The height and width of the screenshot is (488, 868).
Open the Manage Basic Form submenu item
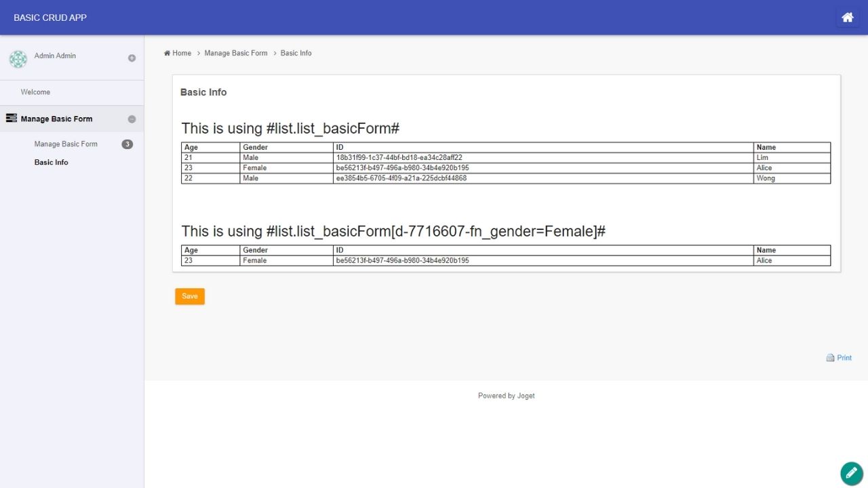(66, 144)
